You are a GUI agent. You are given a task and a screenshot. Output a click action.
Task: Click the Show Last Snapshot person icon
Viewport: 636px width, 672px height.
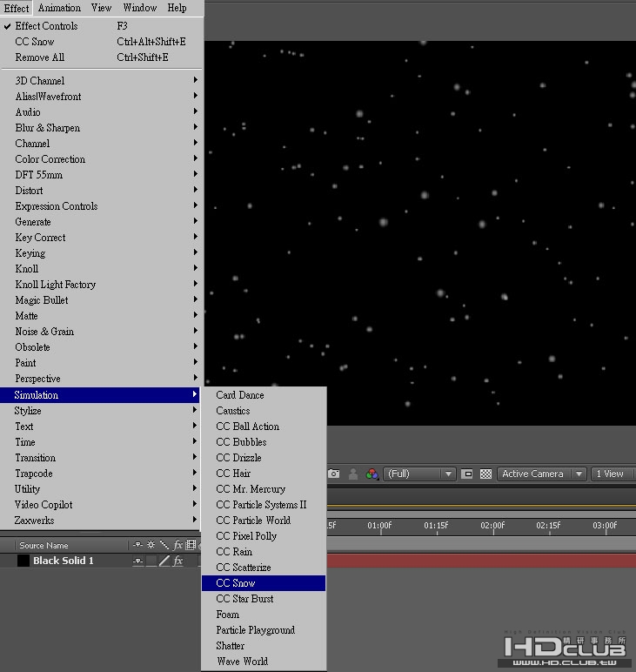tap(353, 474)
